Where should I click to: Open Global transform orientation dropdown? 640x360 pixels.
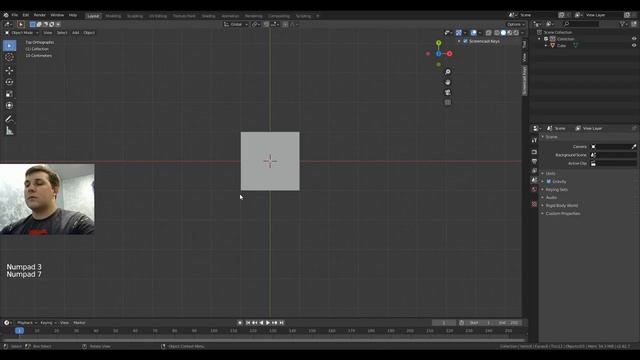(x=236, y=24)
